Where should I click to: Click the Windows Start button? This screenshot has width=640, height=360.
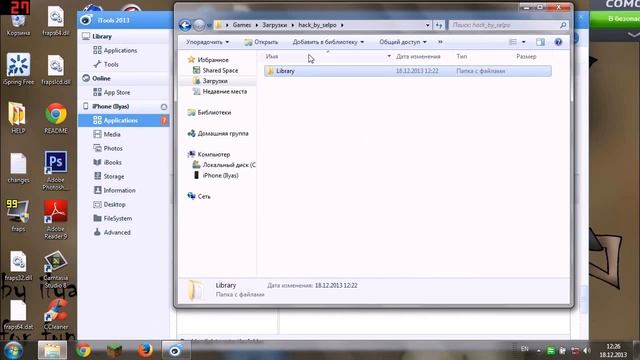point(13,350)
